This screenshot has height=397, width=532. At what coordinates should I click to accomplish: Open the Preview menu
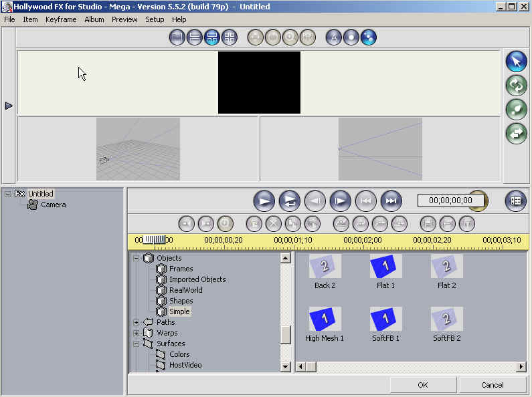[x=124, y=19]
